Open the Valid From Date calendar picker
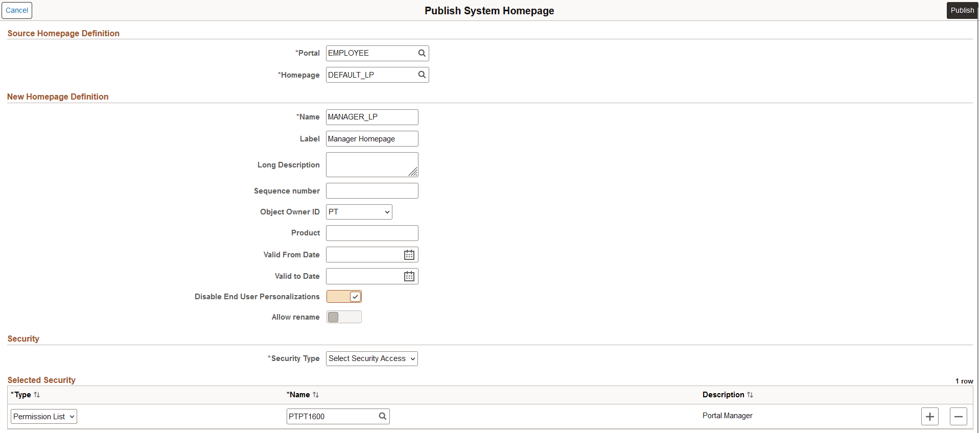This screenshot has height=433, width=980. pyautogui.click(x=409, y=255)
